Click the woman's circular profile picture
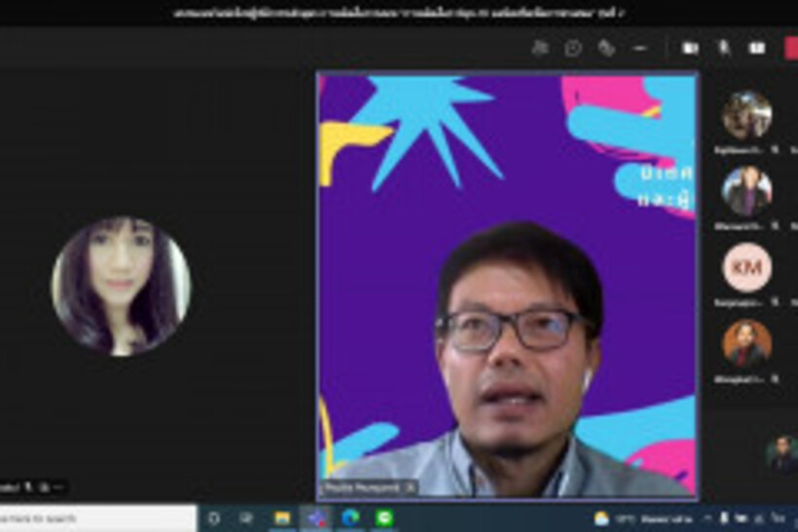 121,286
